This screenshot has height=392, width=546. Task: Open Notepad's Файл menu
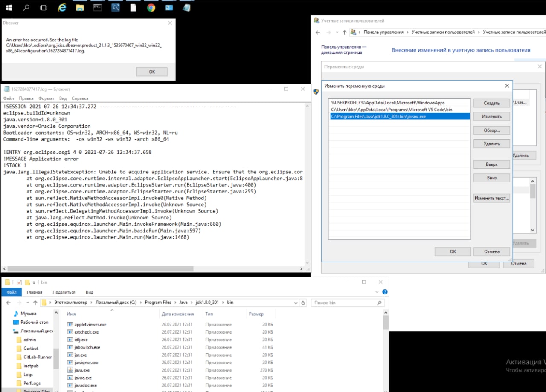tap(9, 98)
